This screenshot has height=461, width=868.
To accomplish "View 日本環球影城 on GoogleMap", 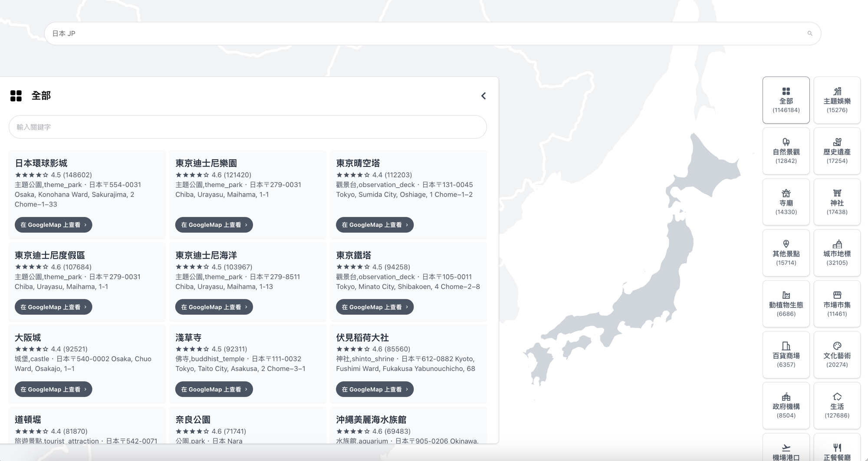I will click(53, 225).
